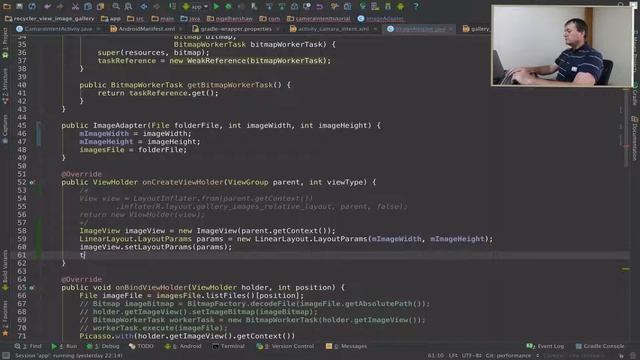Click the Debug bug icon
This screenshot has height=360, width=640.
(x=229, y=6)
